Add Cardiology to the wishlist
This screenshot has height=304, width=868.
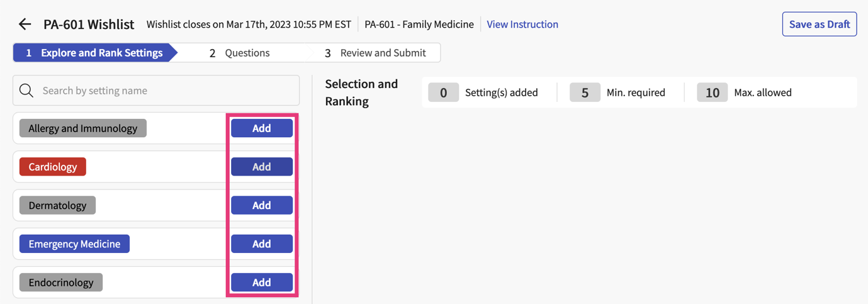(x=261, y=167)
